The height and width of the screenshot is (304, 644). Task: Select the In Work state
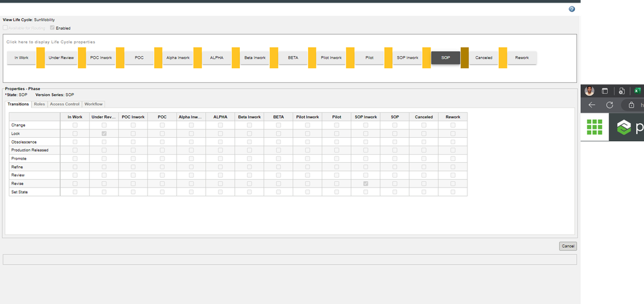(x=21, y=58)
